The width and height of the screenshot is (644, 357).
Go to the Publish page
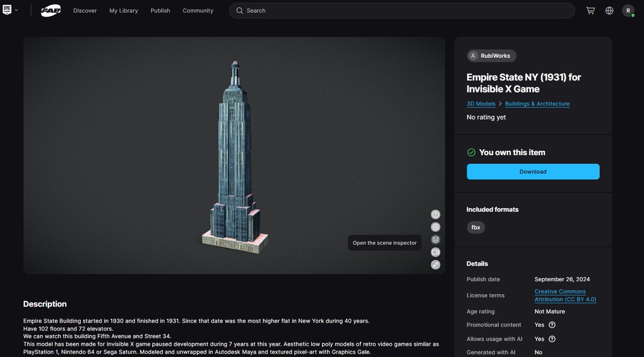click(x=160, y=11)
